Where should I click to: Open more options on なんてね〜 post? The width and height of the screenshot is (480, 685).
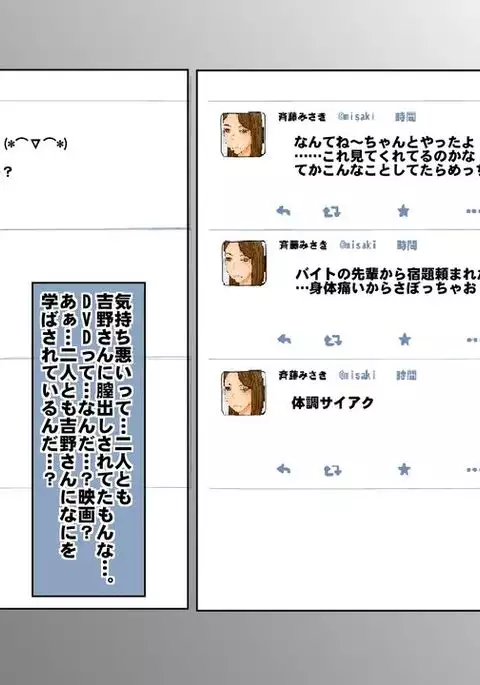[473, 211]
